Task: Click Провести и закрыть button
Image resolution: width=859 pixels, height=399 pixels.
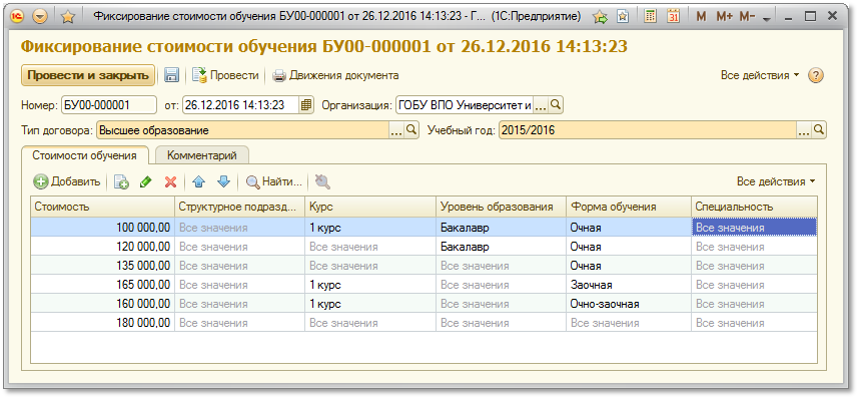Action: (x=88, y=75)
